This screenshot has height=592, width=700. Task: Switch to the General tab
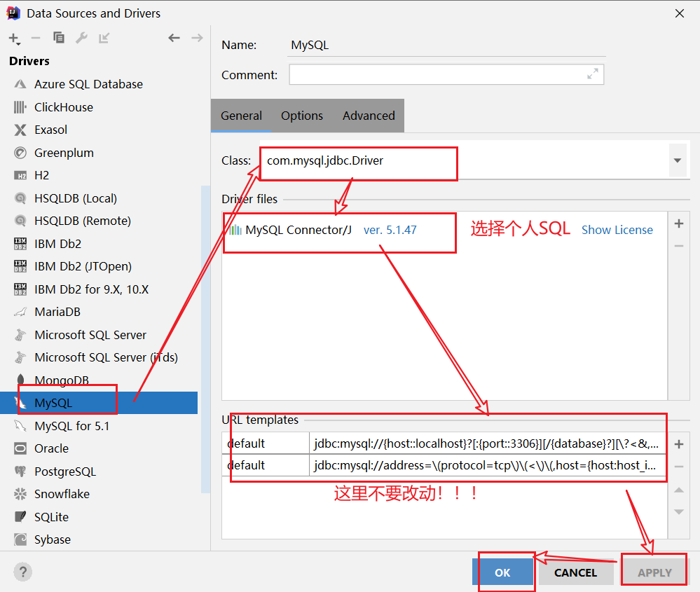coord(242,116)
